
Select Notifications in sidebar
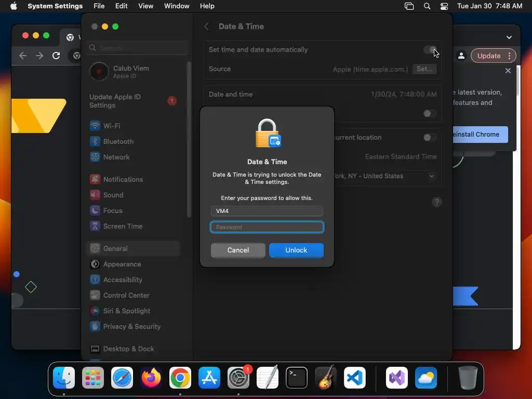click(x=134, y=179)
